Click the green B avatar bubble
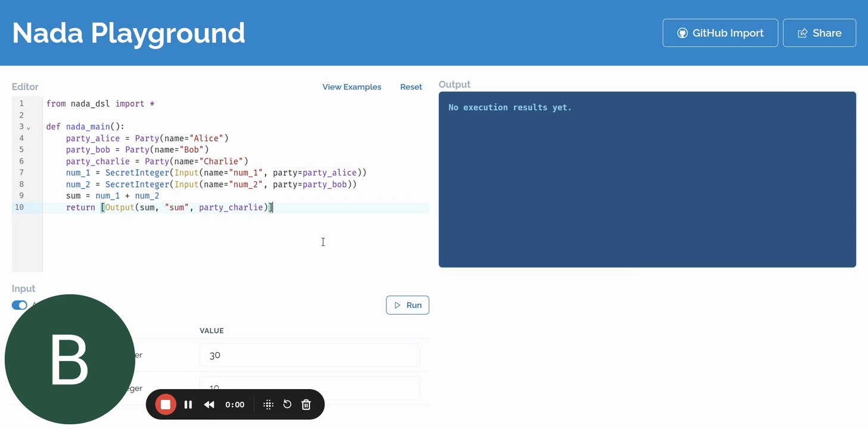Screen dimensions: 868x429 click(x=70, y=359)
